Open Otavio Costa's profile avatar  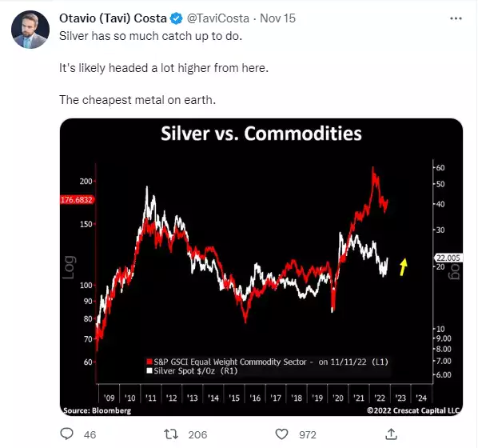[30, 30]
